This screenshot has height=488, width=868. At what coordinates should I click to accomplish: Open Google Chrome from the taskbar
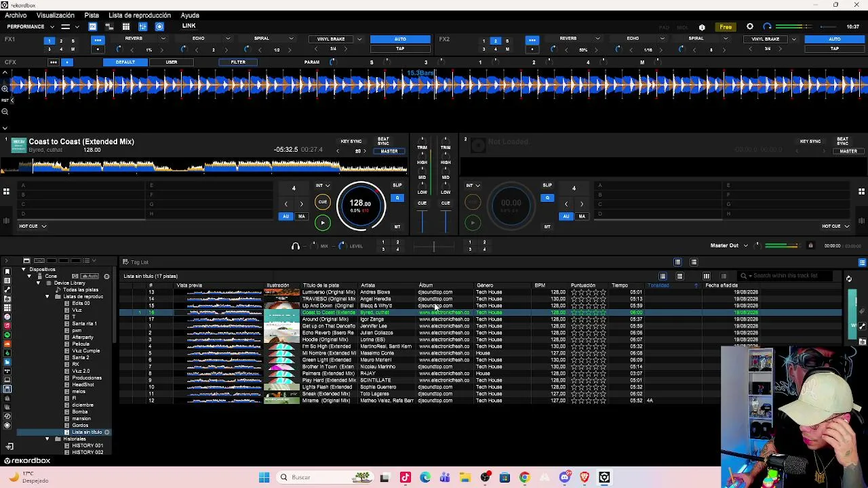(524, 477)
